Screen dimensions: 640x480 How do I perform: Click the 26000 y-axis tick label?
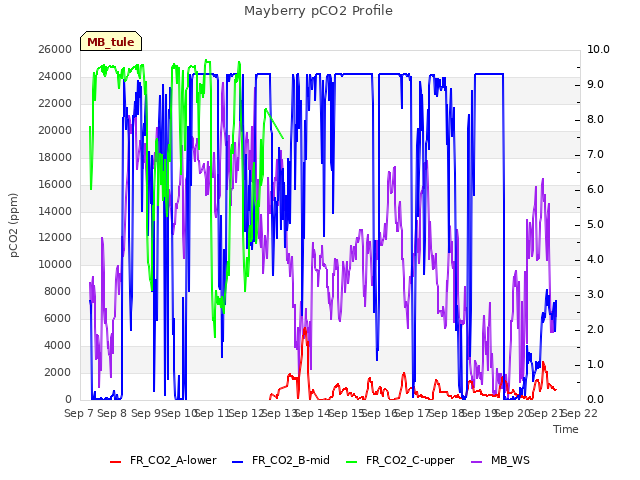coord(55,49)
